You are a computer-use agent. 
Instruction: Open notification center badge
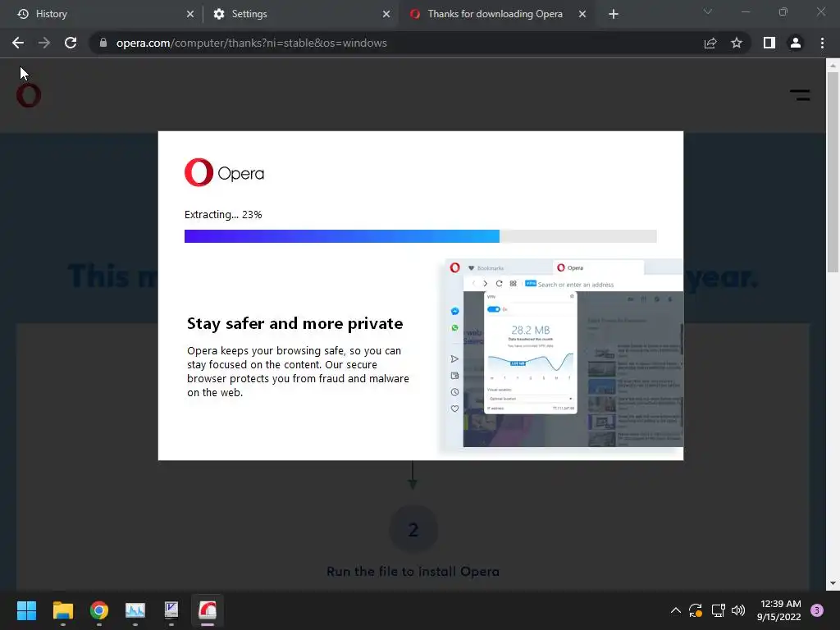coord(817,610)
